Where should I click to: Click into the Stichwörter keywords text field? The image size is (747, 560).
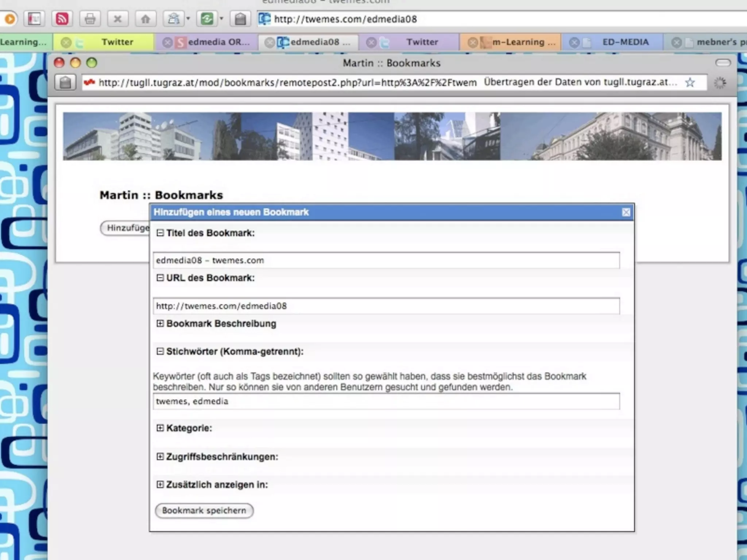(386, 401)
